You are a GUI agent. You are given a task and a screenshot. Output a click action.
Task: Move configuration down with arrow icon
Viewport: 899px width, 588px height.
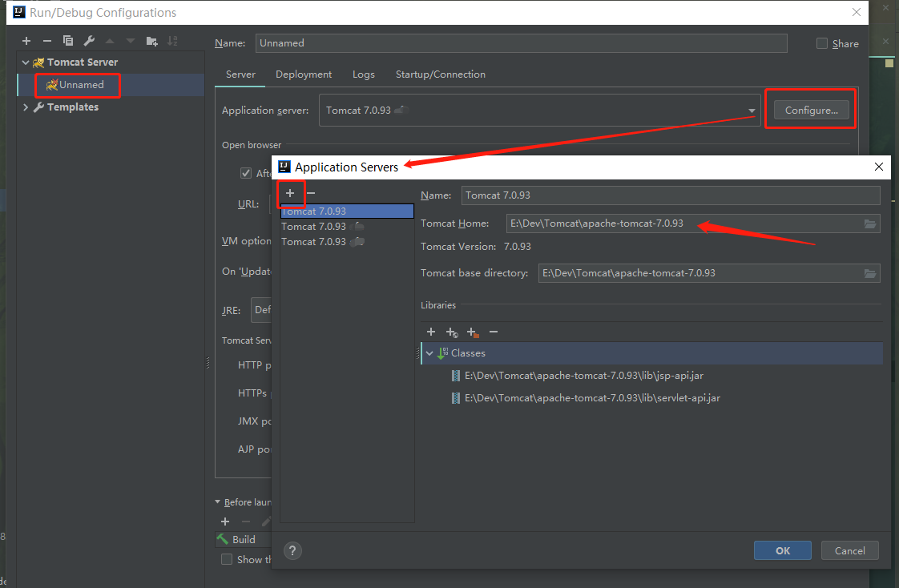tap(131, 41)
